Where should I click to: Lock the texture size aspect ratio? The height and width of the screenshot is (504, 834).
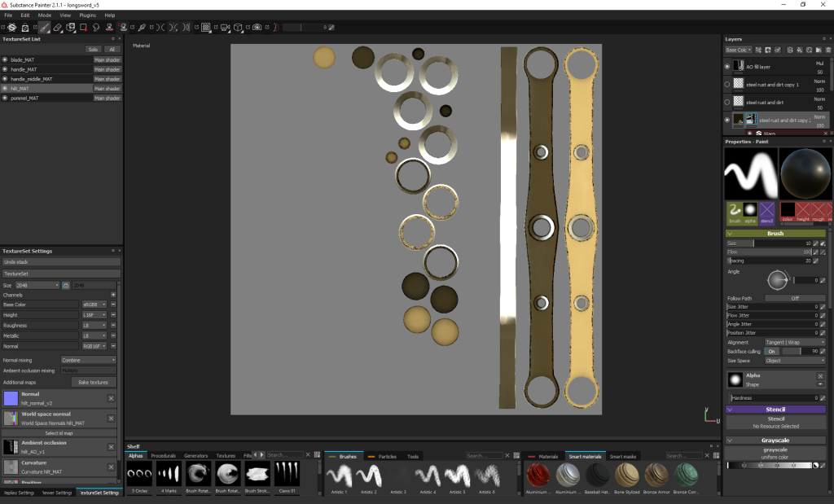click(66, 286)
